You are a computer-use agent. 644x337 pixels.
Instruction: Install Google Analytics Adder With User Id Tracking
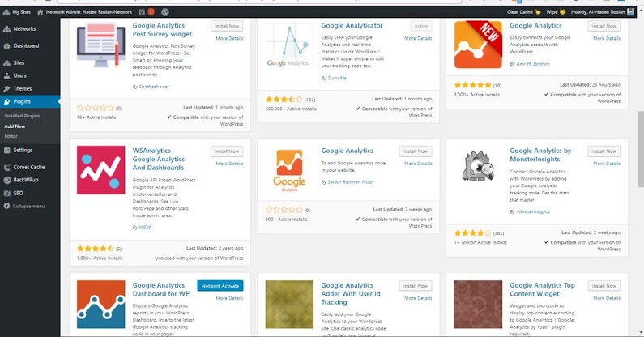pos(416,286)
